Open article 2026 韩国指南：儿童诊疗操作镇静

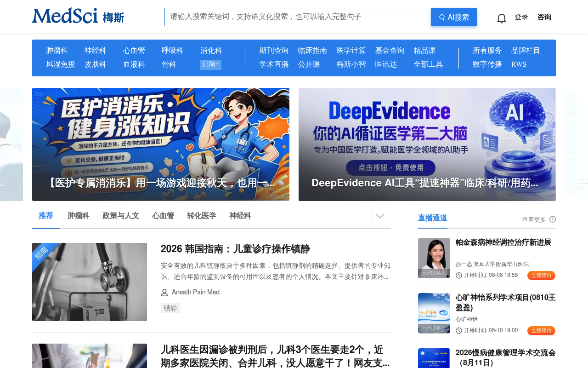235,249
